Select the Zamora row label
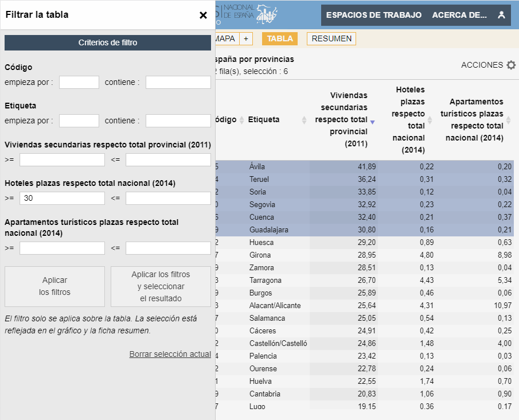519x420 pixels. (x=262, y=267)
